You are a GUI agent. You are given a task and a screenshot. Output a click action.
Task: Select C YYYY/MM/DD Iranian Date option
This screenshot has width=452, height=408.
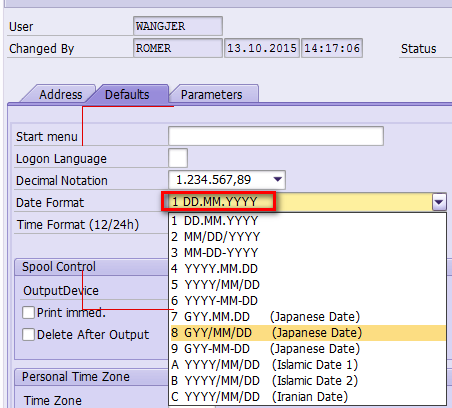308,397
